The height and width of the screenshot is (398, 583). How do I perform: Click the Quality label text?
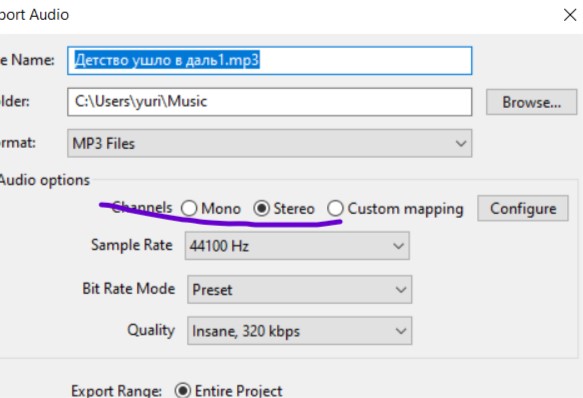point(151,330)
